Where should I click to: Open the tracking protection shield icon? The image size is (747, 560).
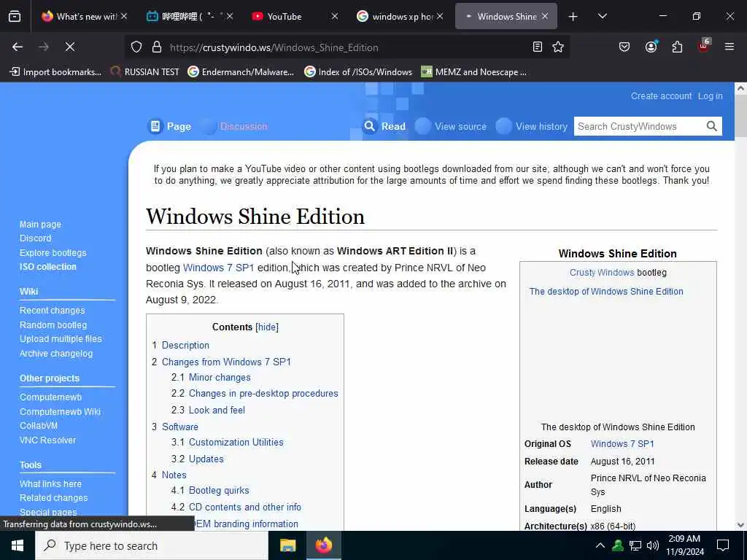[136, 47]
